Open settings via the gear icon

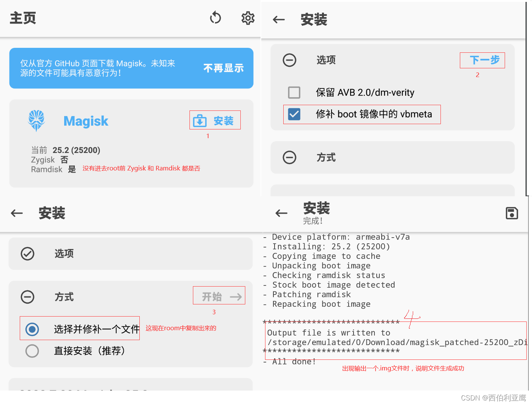(248, 18)
